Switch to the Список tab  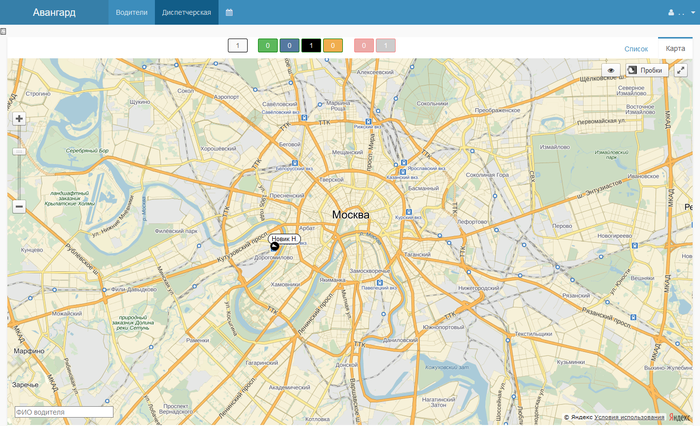pyautogui.click(x=636, y=49)
